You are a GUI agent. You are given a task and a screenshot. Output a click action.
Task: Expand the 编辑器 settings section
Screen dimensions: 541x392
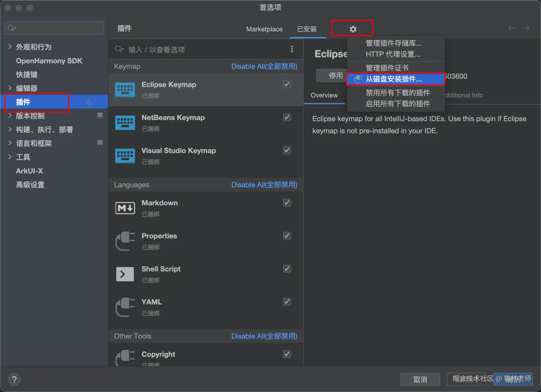(x=10, y=88)
